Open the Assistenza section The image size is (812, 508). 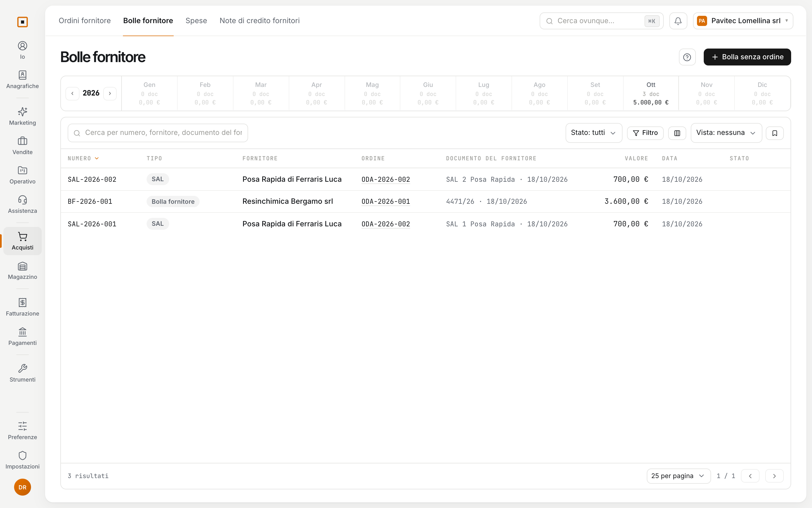pos(23,204)
